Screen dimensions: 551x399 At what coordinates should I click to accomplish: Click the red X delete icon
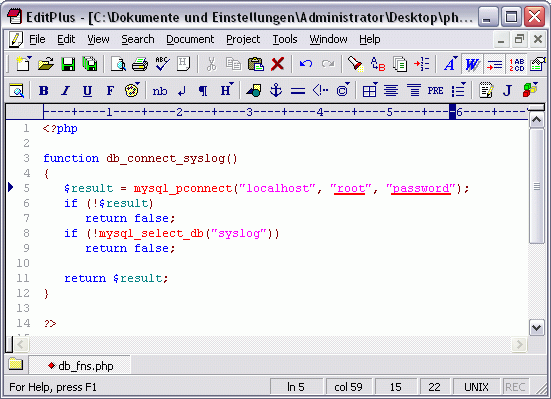pyautogui.click(x=278, y=64)
